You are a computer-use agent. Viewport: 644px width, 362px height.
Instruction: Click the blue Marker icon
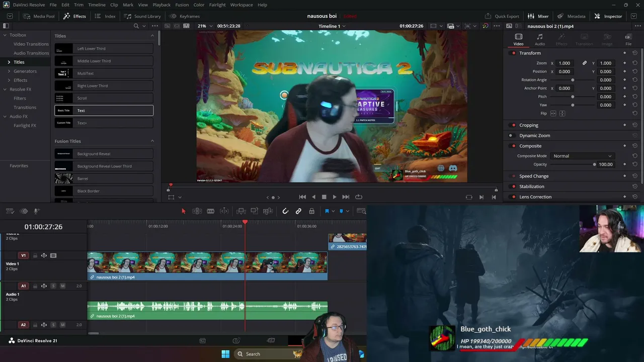[341, 211]
